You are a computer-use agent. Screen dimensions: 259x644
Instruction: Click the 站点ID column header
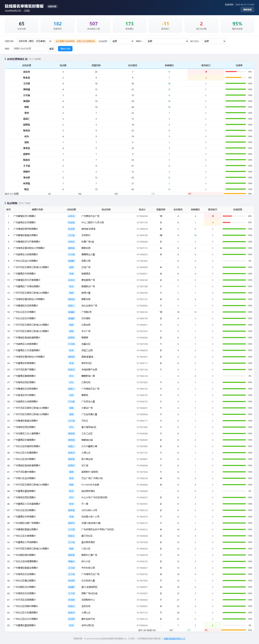[142, 209]
